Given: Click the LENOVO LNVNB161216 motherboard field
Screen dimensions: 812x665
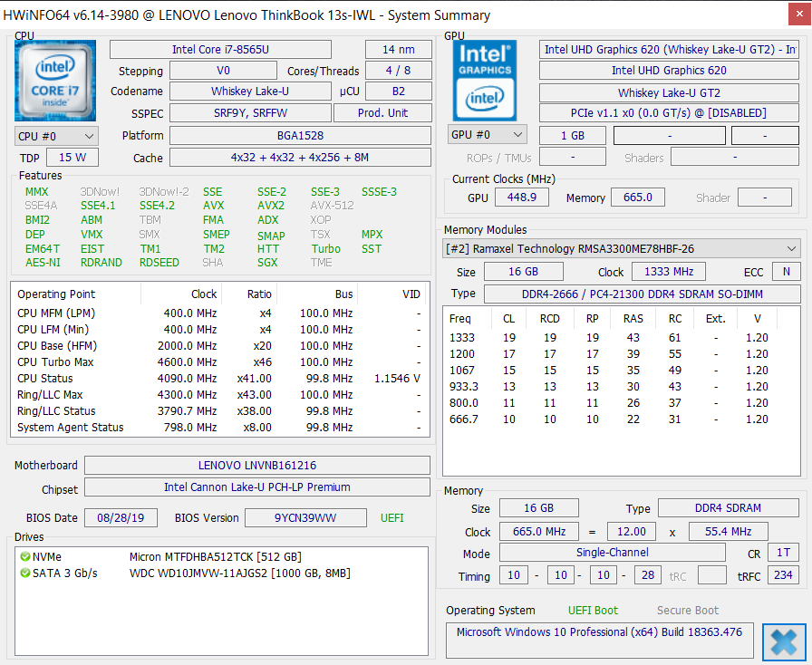Looking at the screenshot, I should pyautogui.click(x=256, y=465).
